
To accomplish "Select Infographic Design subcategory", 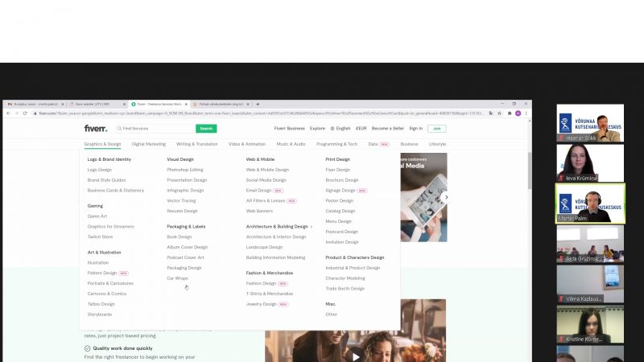I will (185, 190).
